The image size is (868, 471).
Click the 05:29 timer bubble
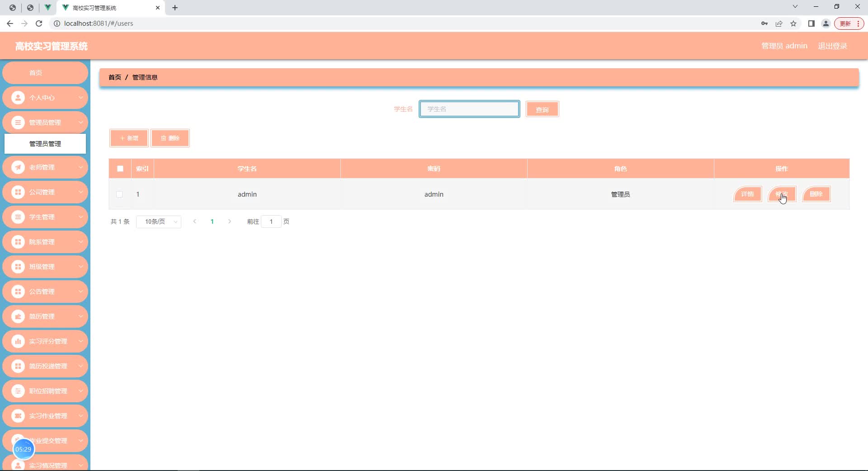[x=24, y=449]
